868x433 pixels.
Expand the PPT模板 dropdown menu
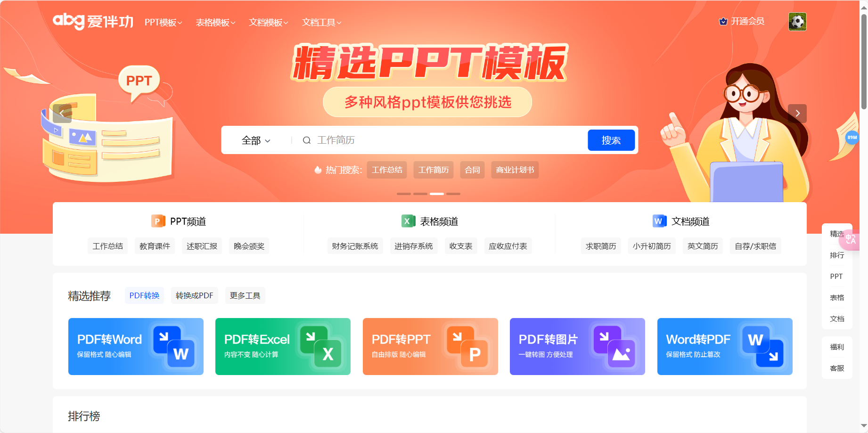click(163, 22)
